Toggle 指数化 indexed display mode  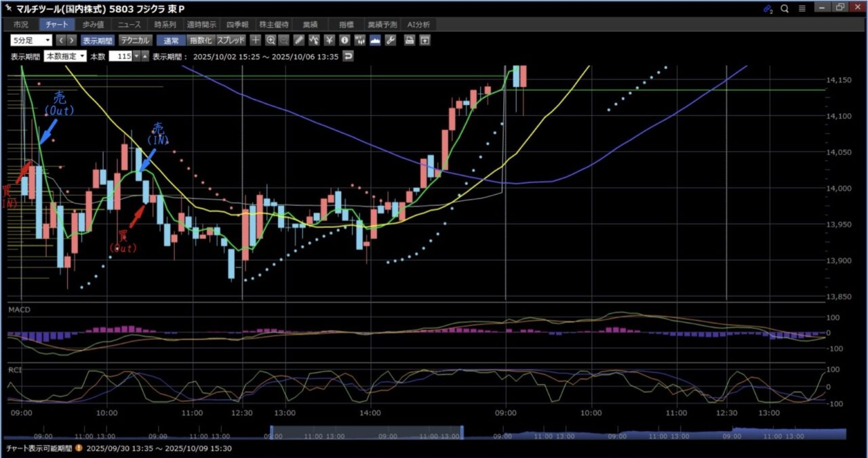(200, 40)
